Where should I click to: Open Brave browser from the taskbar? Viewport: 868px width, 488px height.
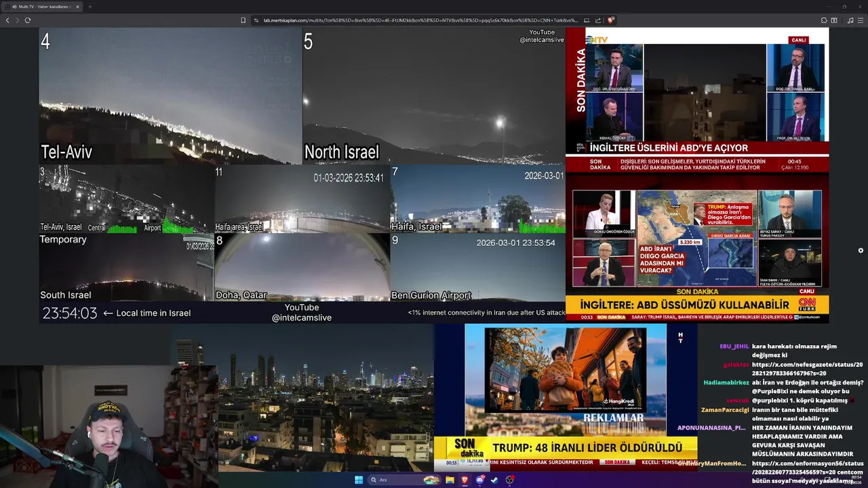coord(465,480)
